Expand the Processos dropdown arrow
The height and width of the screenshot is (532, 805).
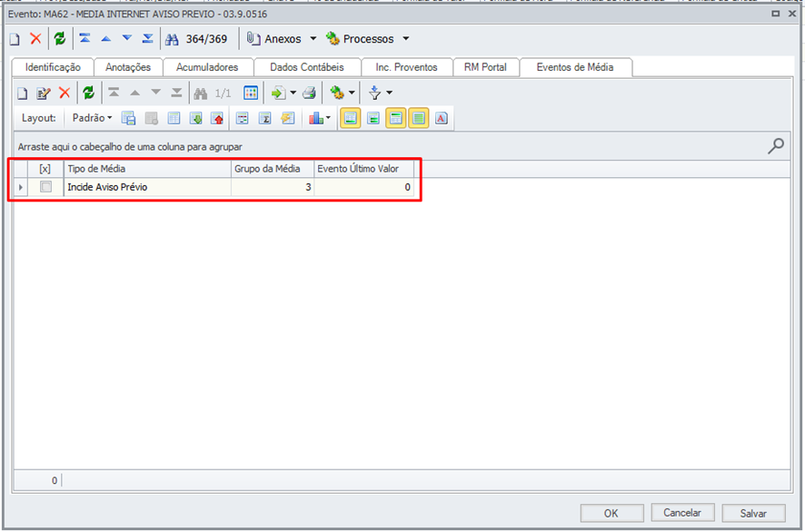tap(405, 38)
